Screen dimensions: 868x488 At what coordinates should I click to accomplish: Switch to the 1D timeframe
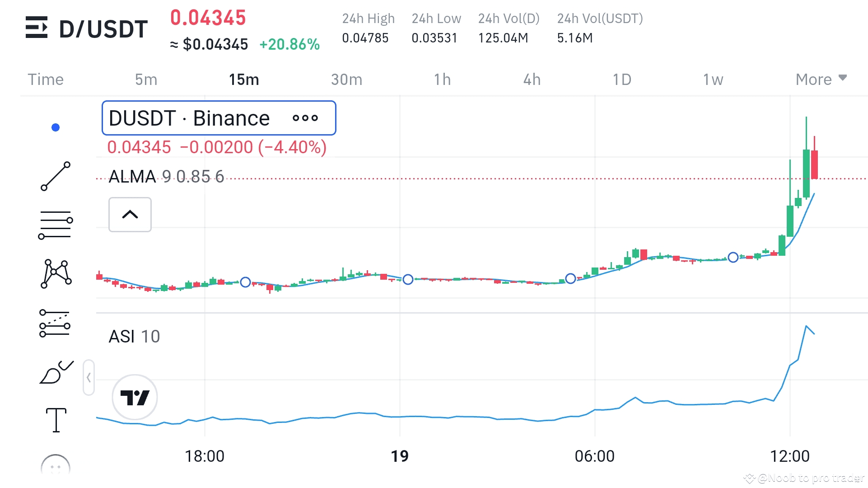tap(621, 79)
